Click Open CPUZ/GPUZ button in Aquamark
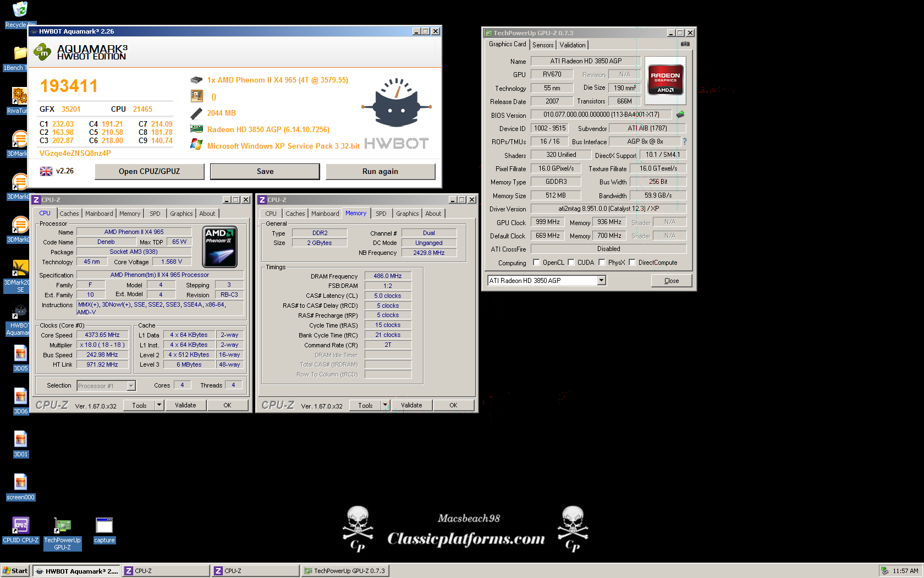 [x=150, y=171]
